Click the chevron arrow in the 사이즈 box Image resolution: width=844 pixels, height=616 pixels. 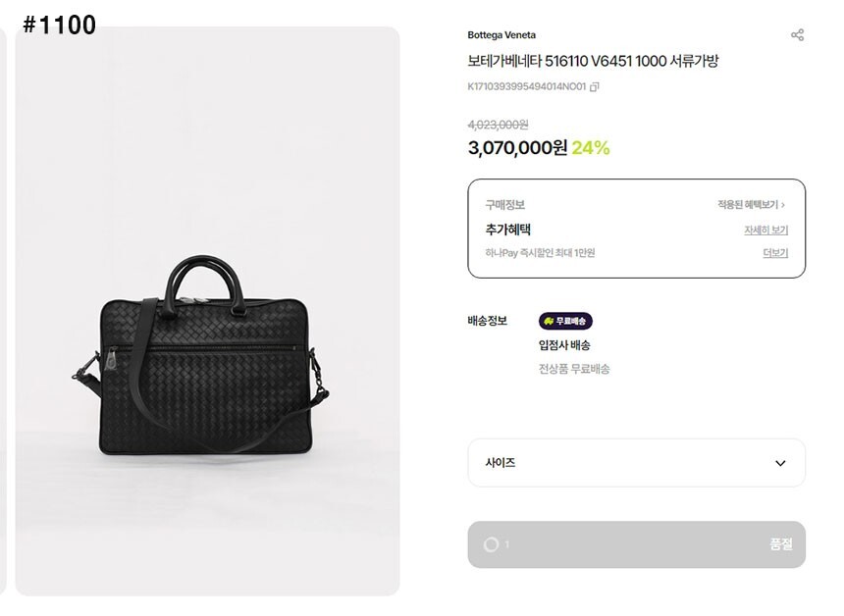pos(780,463)
